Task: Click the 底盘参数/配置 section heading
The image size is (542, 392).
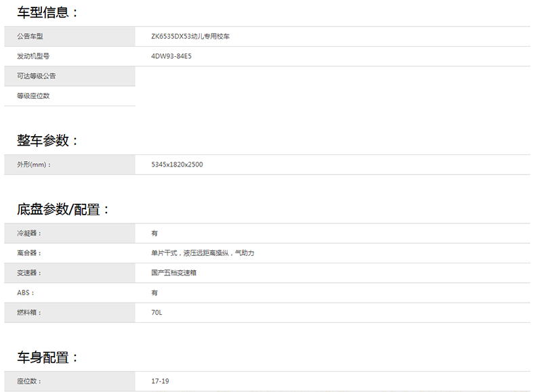Action: [64, 209]
